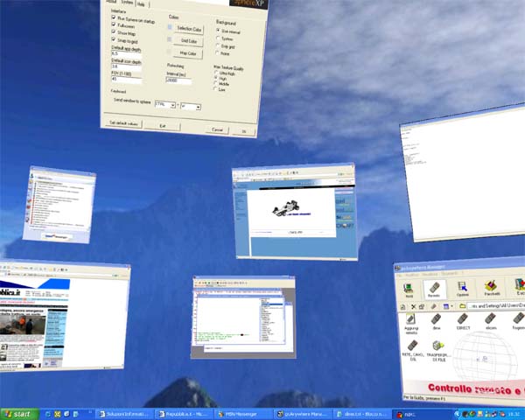525x420 pixels.
Task: Click the Selection Color button
Action: [x=189, y=29]
